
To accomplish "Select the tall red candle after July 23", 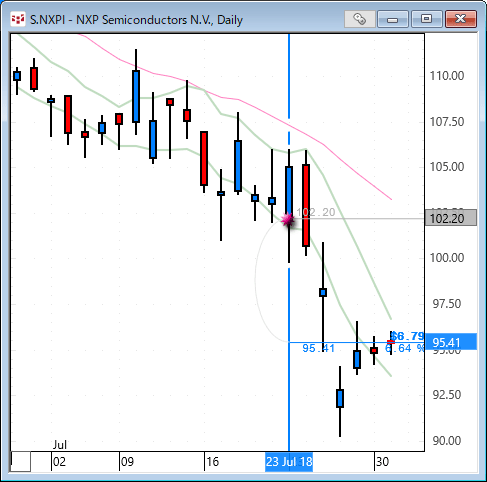I will coord(306,205).
